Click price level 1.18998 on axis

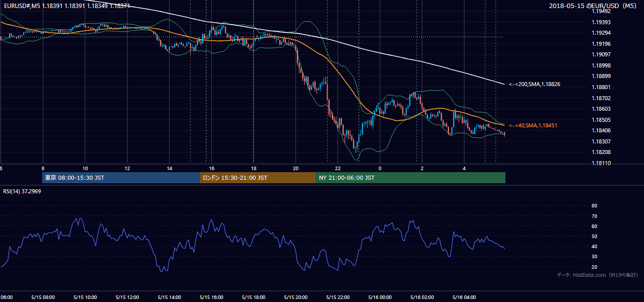point(601,65)
